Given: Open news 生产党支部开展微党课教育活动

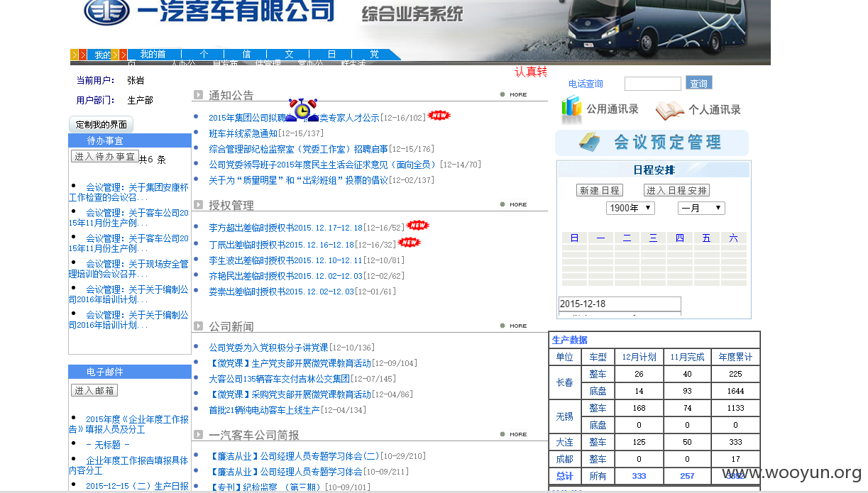Looking at the screenshot, I should pos(290,363).
